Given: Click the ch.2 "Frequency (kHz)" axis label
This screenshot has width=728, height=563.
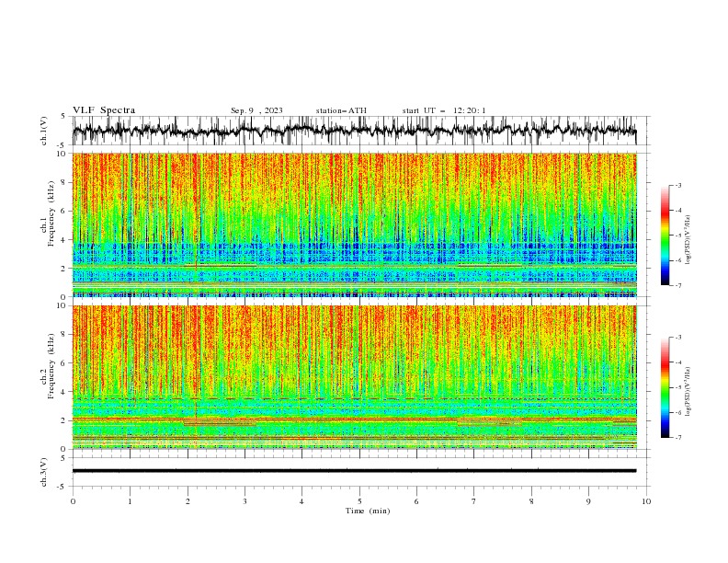Looking at the screenshot, I should (x=51, y=365).
